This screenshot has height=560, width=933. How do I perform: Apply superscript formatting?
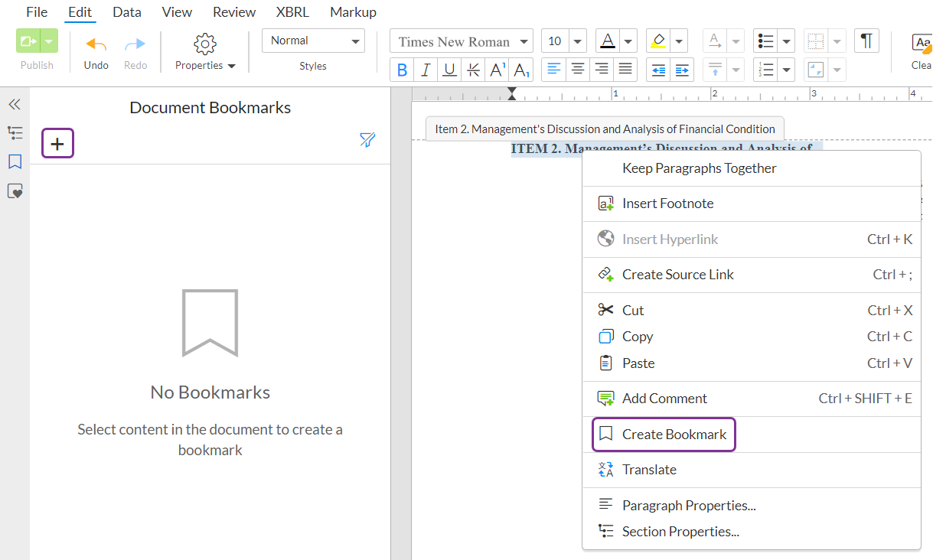[497, 69]
